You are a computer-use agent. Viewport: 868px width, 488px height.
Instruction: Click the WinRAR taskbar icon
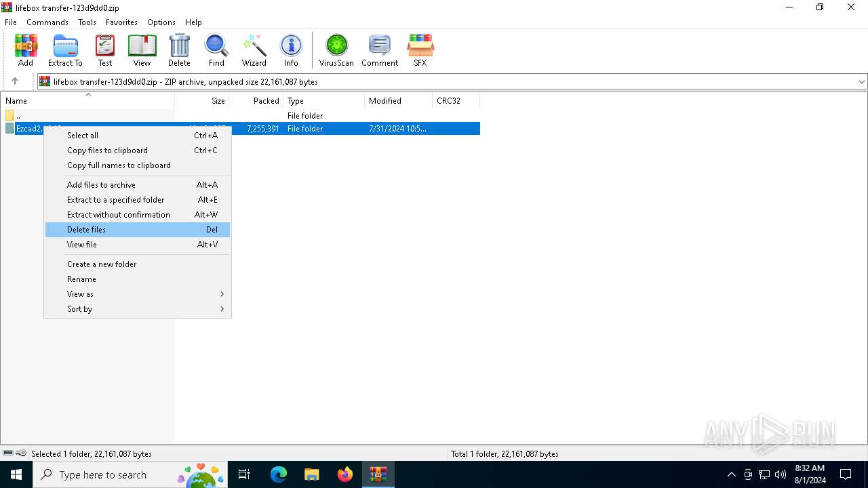click(378, 474)
